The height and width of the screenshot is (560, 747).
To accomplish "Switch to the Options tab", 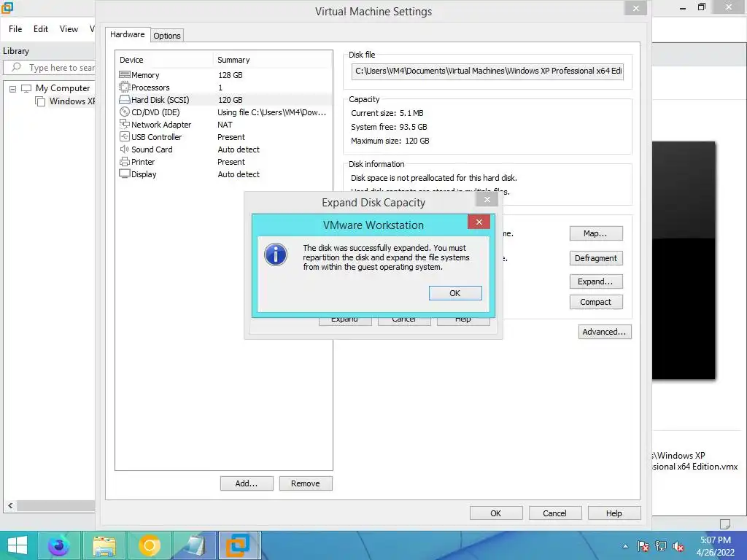I will tap(167, 36).
